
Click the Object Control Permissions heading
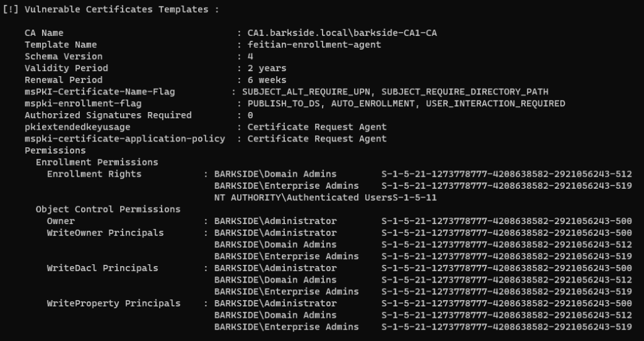pyautogui.click(x=108, y=209)
